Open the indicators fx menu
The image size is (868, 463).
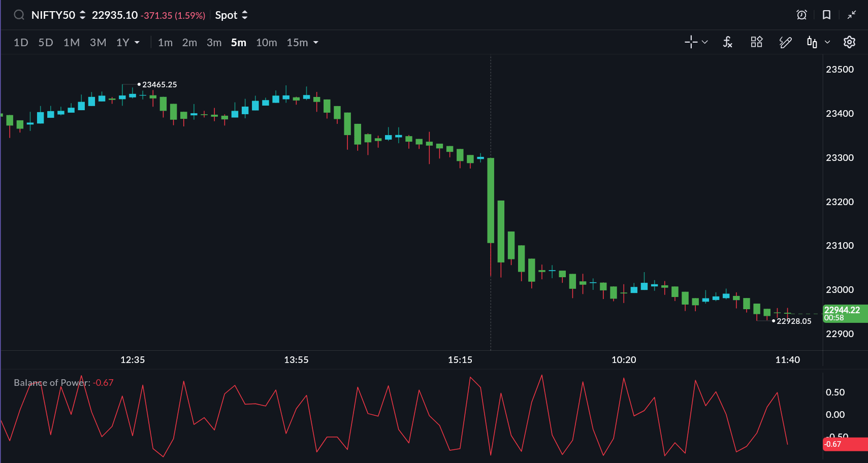click(x=727, y=42)
